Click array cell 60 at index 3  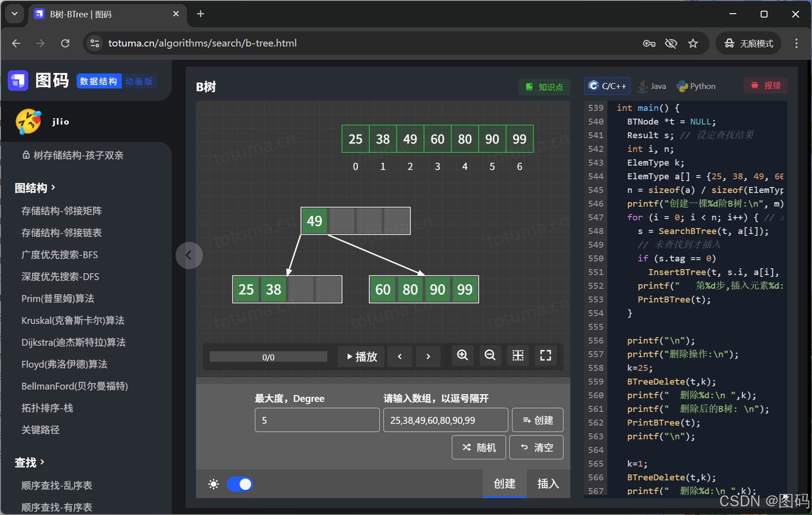click(438, 139)
